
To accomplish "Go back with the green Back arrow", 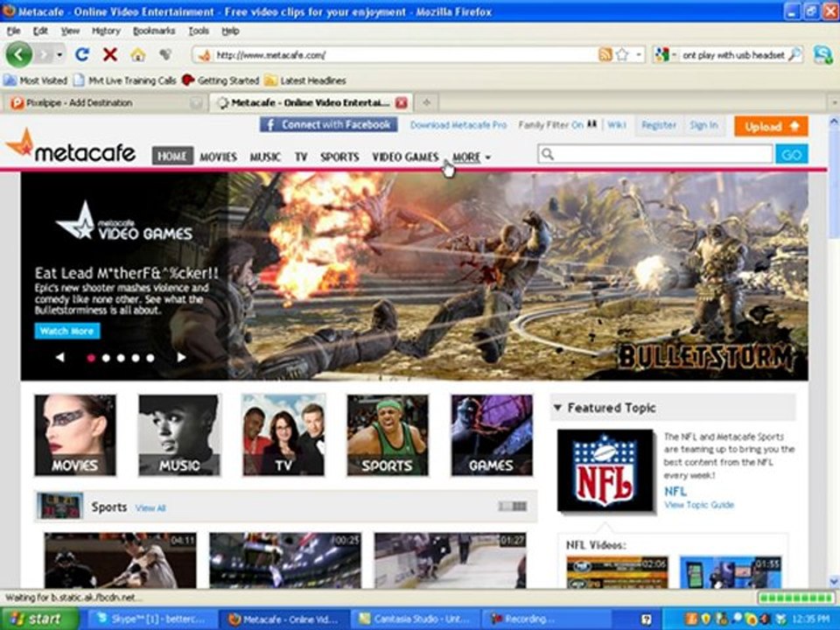I will (18, 54).
